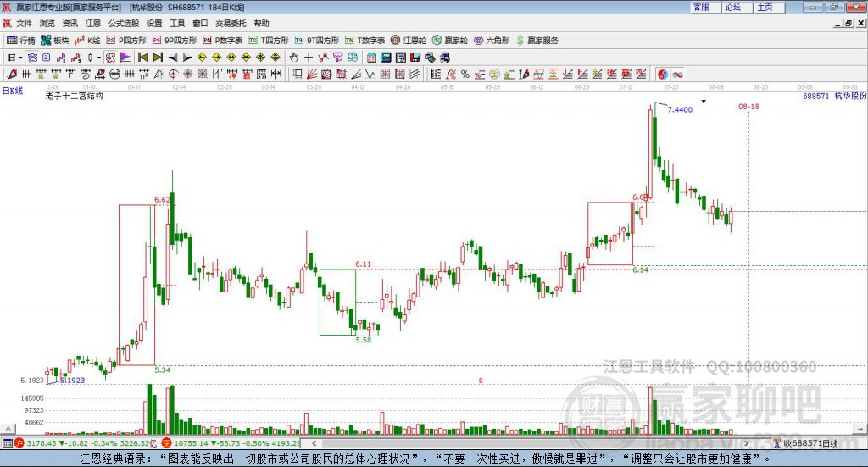Click the gold coin 金 line icon
868x467 pixels.
pos(495,74)
